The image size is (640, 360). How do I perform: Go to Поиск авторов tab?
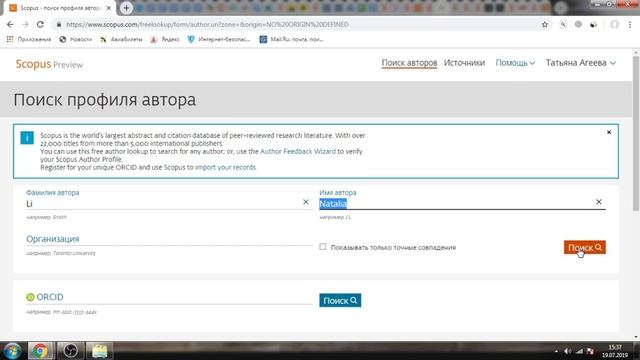409,63
